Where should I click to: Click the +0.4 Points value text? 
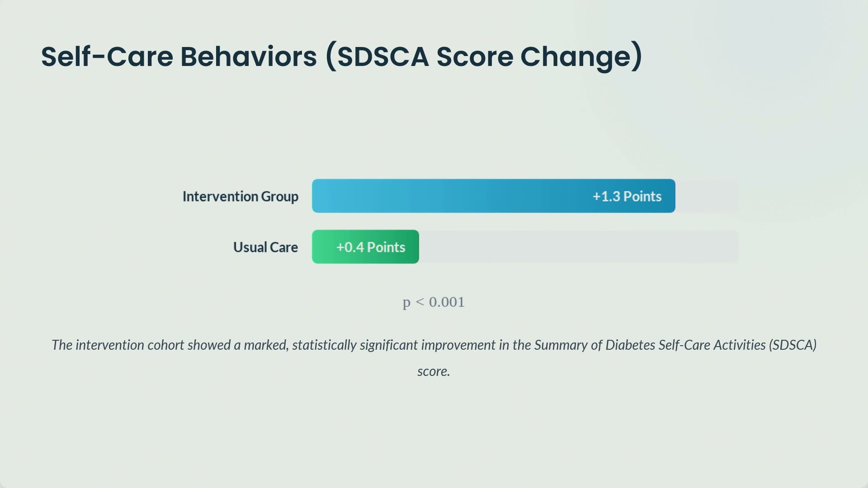[371, 247]
